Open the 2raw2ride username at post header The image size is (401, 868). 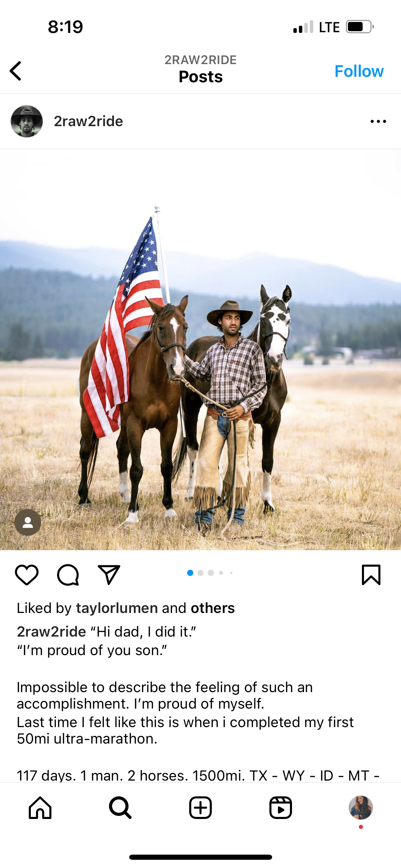tap(88, 121)
